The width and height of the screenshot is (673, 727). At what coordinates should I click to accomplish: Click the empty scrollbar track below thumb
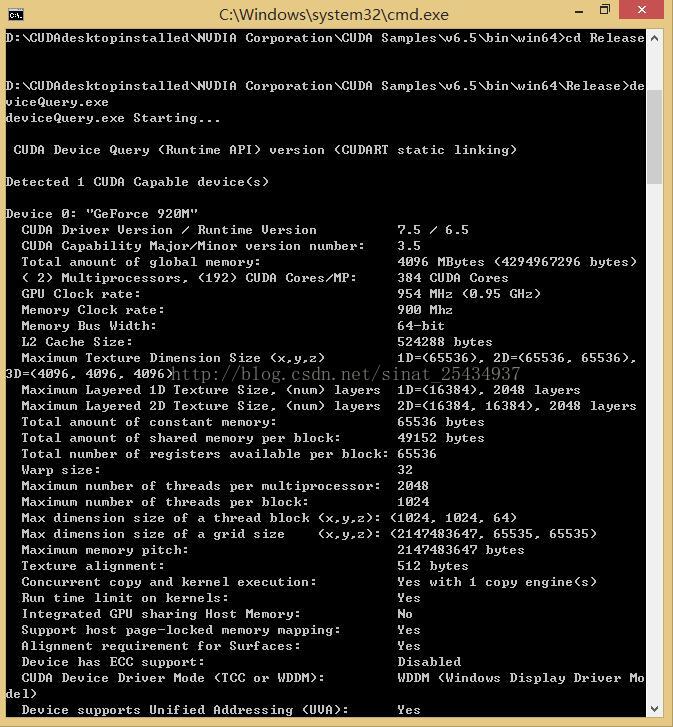coord(654,440)
